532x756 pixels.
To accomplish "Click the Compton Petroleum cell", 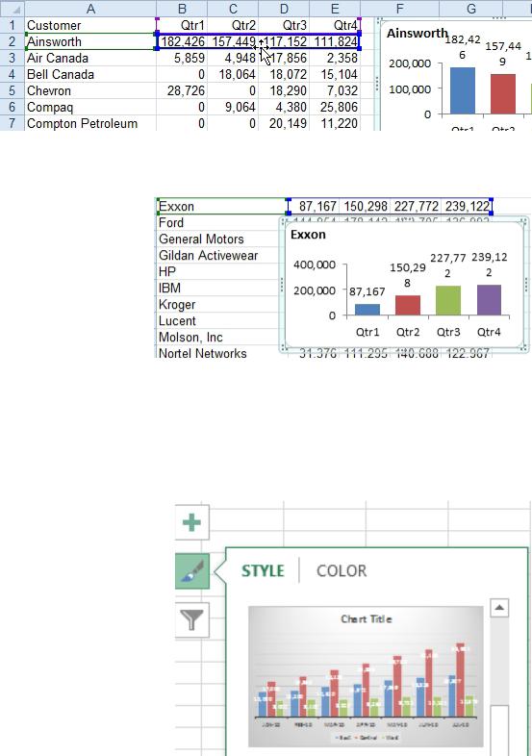I will (x=90, y=123).
